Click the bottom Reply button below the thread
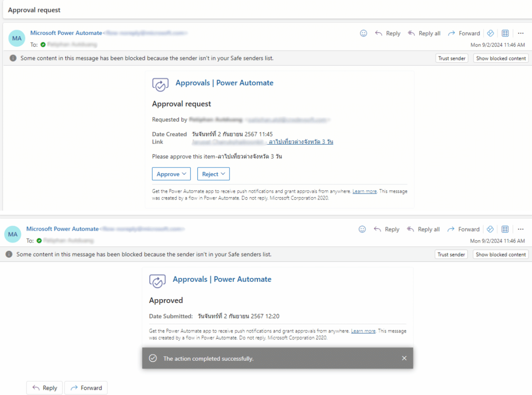Image resolution: width=532 pixels, height=395 pixels. tap(45, 388)
